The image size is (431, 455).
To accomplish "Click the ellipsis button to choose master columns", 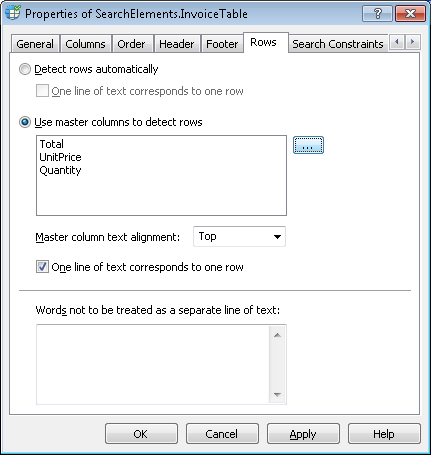I will (308, 145).
